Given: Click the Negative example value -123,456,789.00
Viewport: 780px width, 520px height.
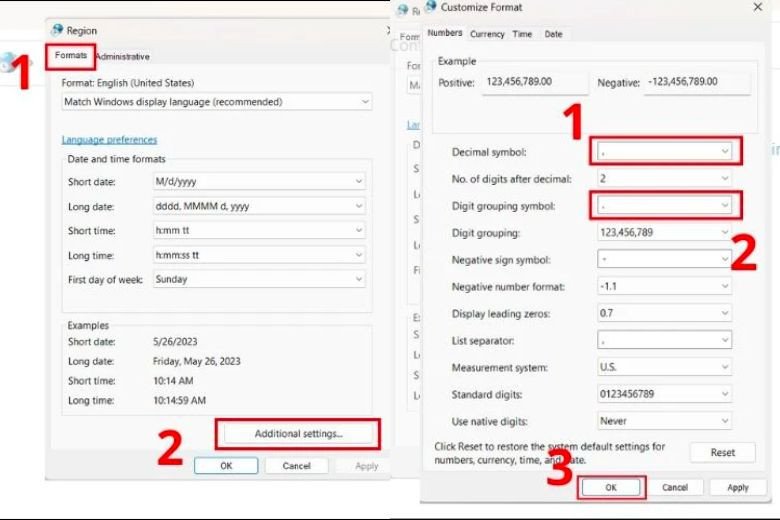Looking at the screenshot, I should 682,82.
